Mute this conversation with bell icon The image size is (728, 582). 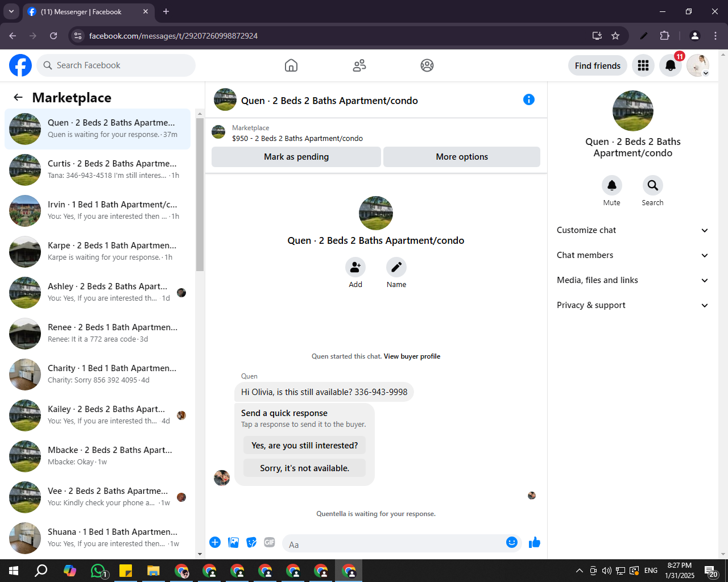point(612,185)
